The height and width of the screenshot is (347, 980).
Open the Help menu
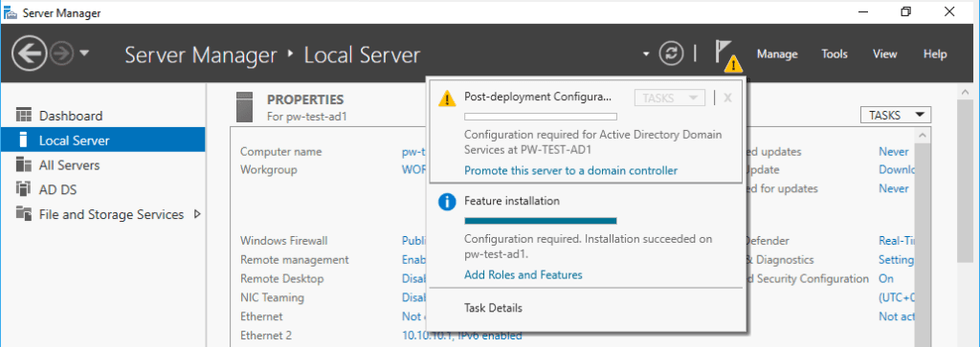point(935,54)
